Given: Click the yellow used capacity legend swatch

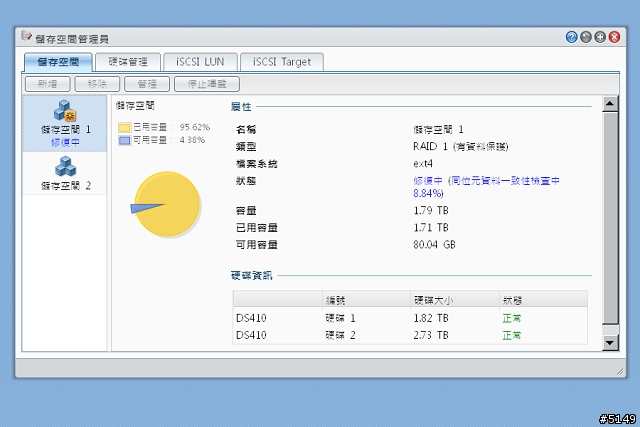Looking at the screenshot, I should [x=124, y=127].
